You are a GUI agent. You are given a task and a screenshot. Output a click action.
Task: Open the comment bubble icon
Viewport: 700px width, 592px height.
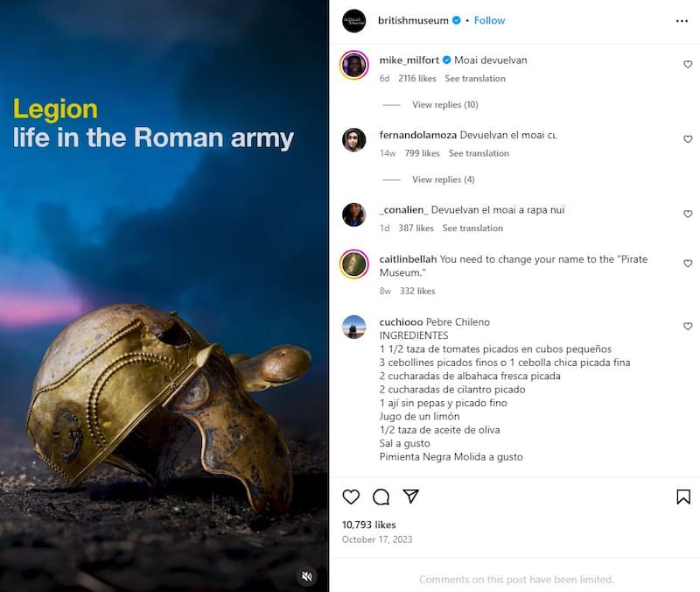tap(381, 497)
